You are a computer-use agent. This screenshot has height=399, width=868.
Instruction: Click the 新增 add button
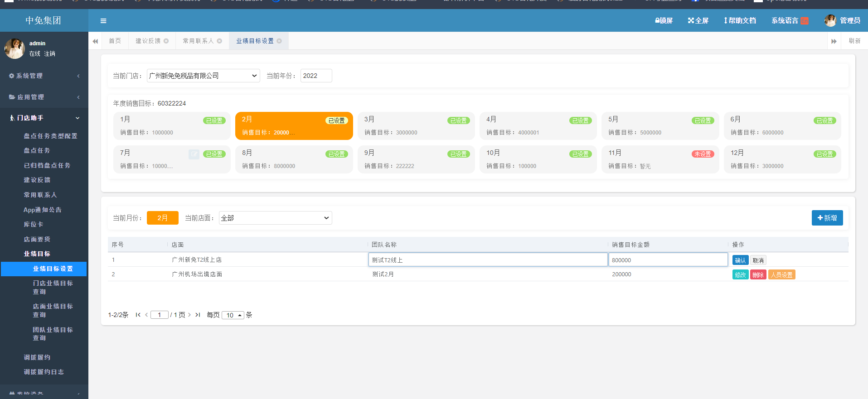pos(827,218)
